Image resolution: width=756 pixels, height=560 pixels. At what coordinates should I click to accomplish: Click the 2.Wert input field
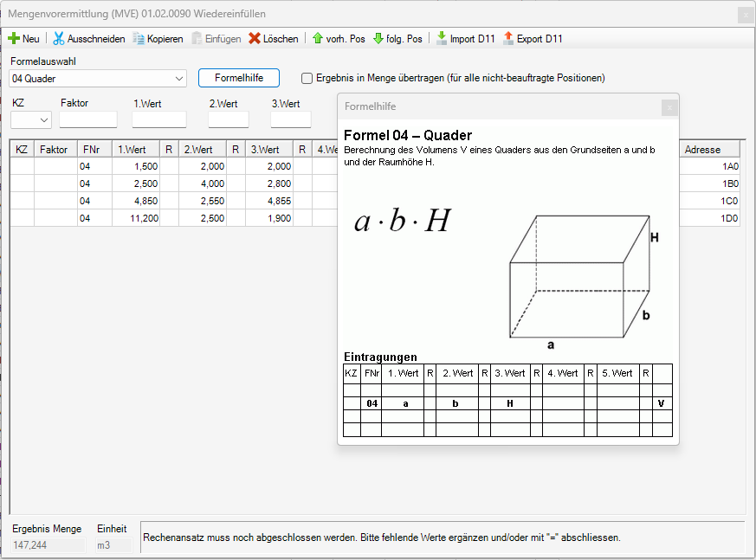[x=229, y=119]
